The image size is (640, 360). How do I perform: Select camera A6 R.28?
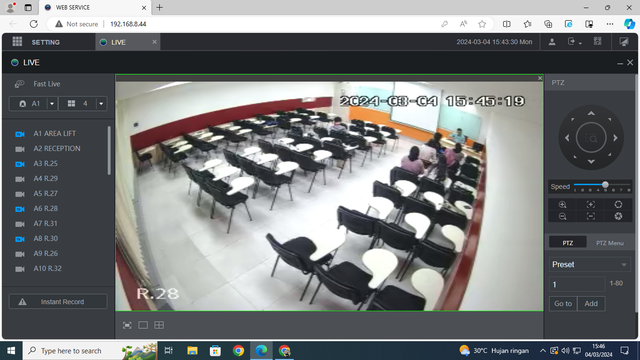coord(45,209)
